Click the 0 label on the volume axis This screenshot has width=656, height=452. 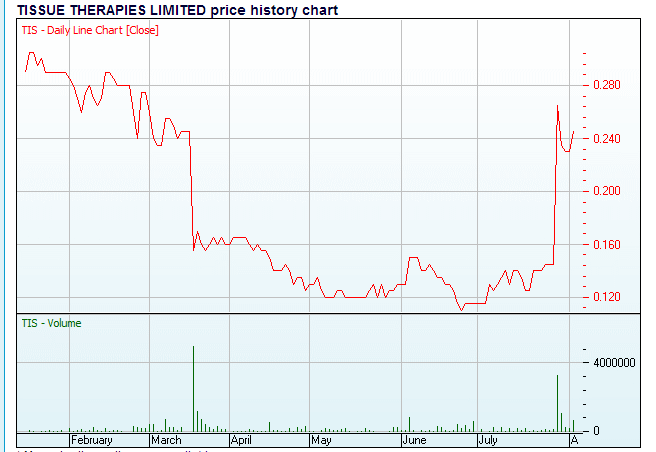click(x=598, y=431)
